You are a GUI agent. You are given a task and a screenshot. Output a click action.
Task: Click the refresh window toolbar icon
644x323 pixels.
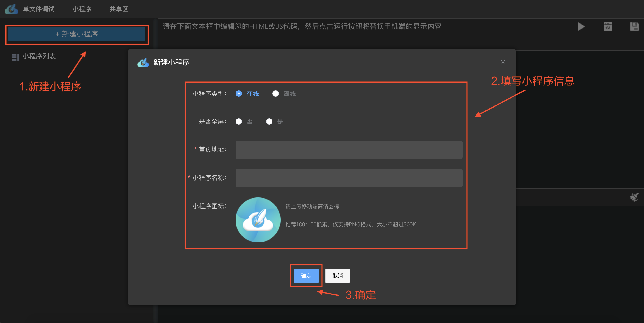[608, 27]
